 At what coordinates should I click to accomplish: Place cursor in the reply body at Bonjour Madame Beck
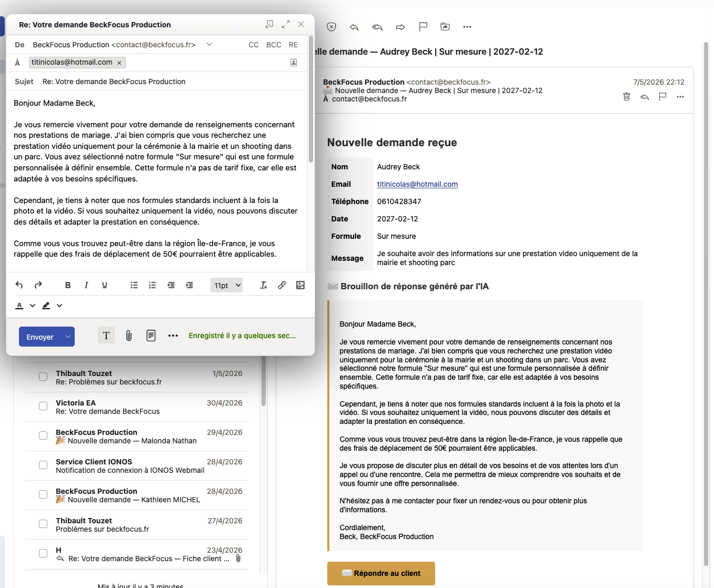pyautogui.click(x=55, y=103)
